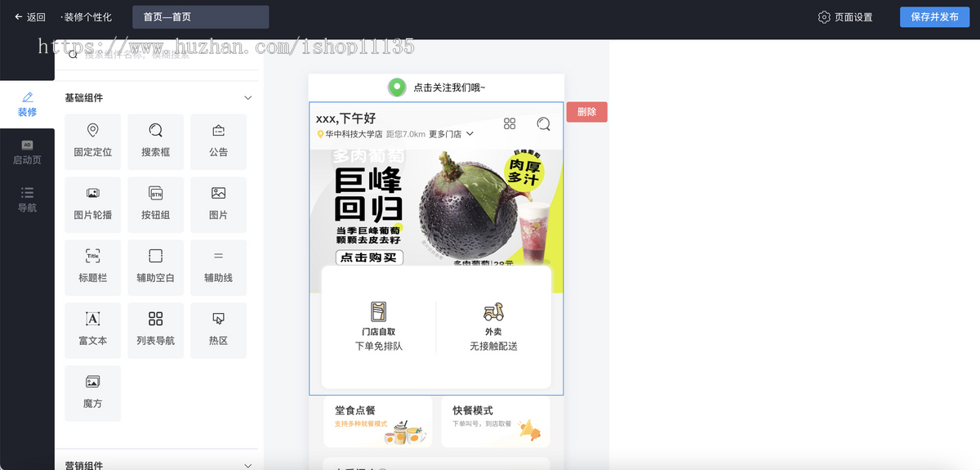Click the search icon in preview header
Image resolution: width=980 pixels, height=470 pixels.
tap(543, 123)
